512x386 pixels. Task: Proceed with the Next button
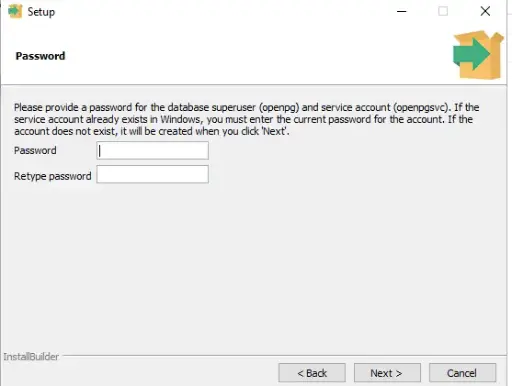[x=387, y=373]
